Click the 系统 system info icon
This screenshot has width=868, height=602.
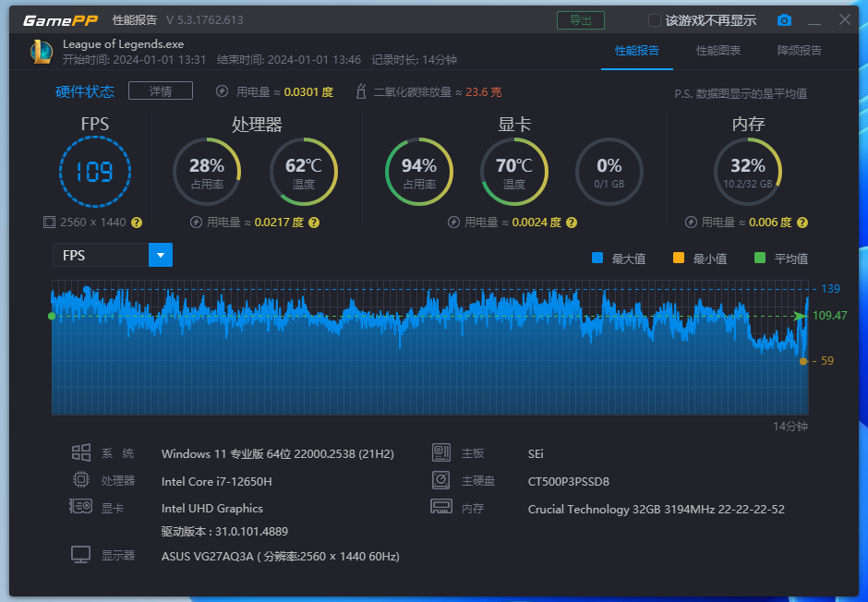click(x=81, y=453)
